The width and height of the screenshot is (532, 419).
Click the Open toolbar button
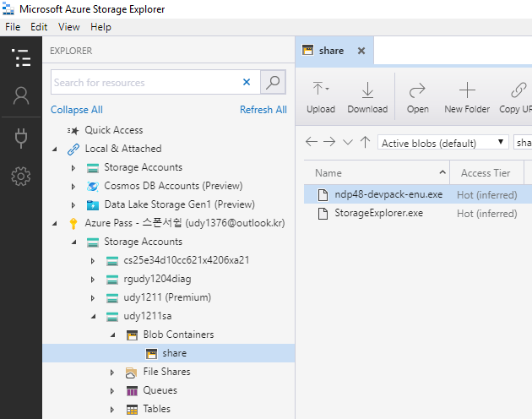click(x=418, y=97)
